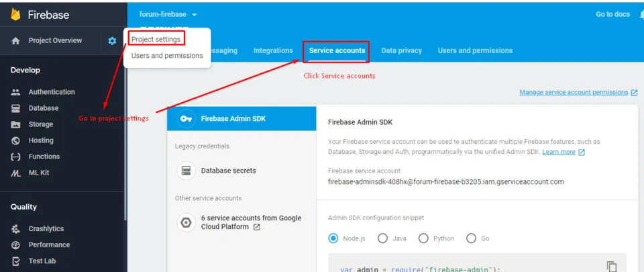Click the Project Overview home icon
The image size is (644, 272).
(15, 41)
